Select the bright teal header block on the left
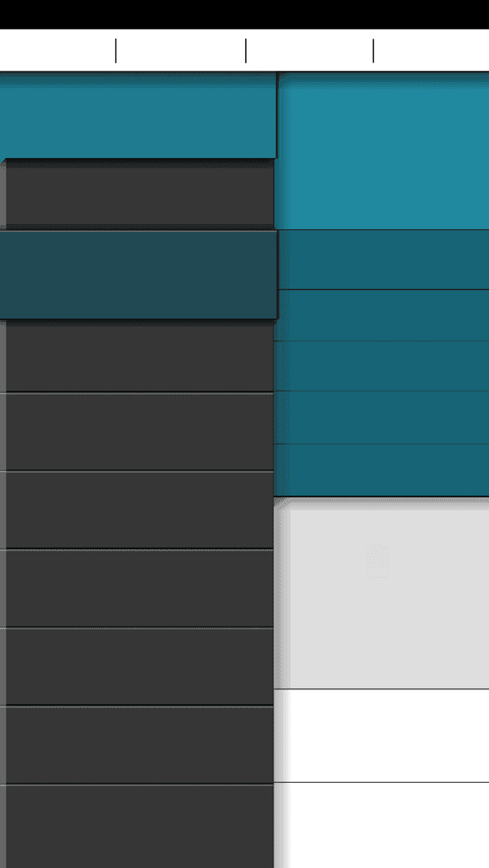This screenshot has width=489, height=868. point(138,116)
